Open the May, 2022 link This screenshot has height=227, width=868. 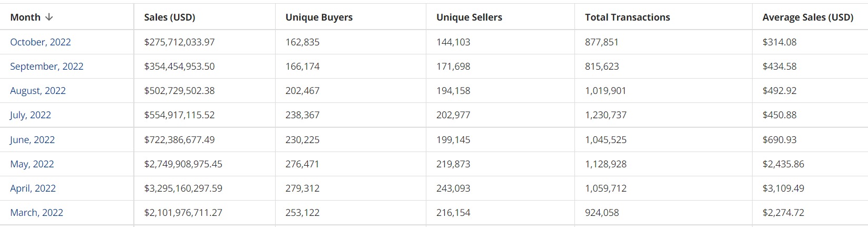(32, 164)
